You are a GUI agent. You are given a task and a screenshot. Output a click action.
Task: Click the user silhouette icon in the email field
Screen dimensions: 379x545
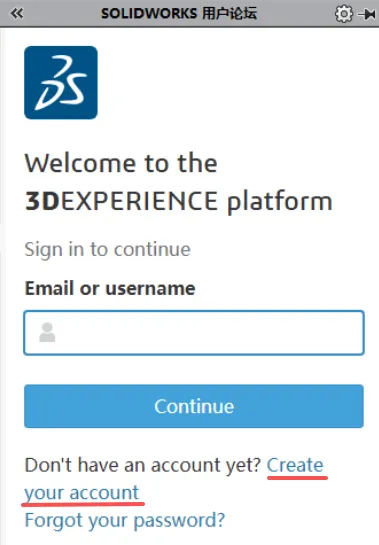[47, 332]
